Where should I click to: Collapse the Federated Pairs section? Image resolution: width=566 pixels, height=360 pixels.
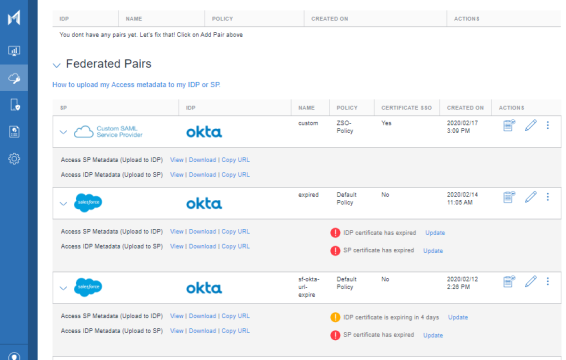[56, 65]
